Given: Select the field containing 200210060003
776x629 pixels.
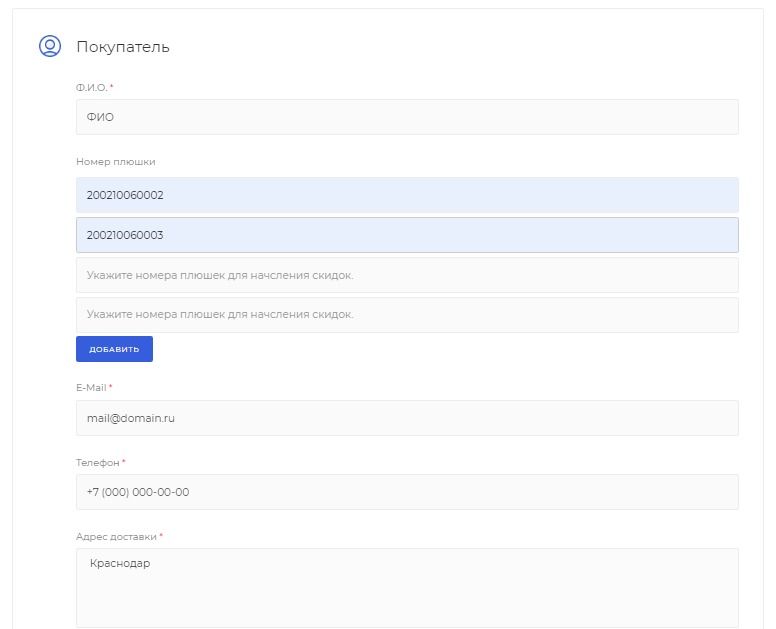Looking at the screenshot, I should pyautogui.click(x=407, y=235).
